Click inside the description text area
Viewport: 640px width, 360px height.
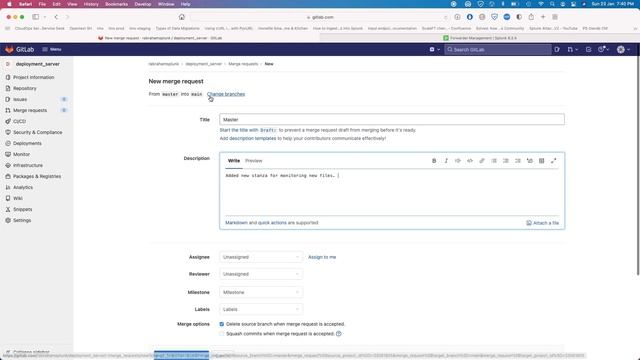392,193
